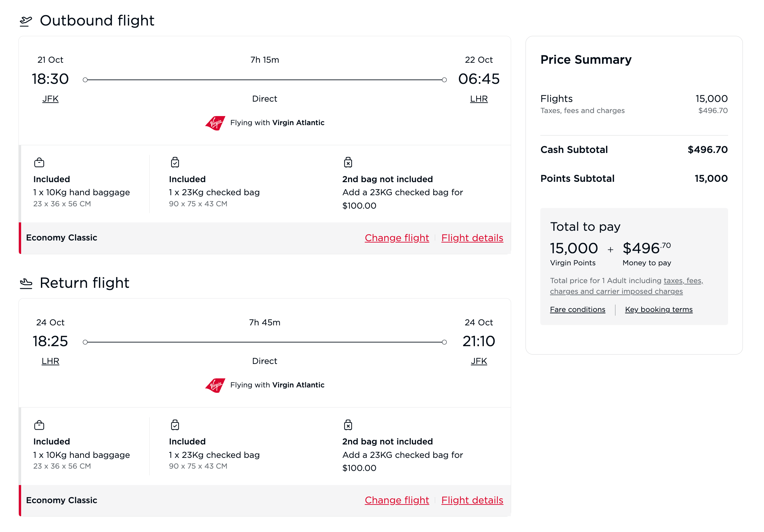This screenshot has height=532, width=764.
Task: Click the return Virgin Atlantic logo
Action: (x=215, y=385)
